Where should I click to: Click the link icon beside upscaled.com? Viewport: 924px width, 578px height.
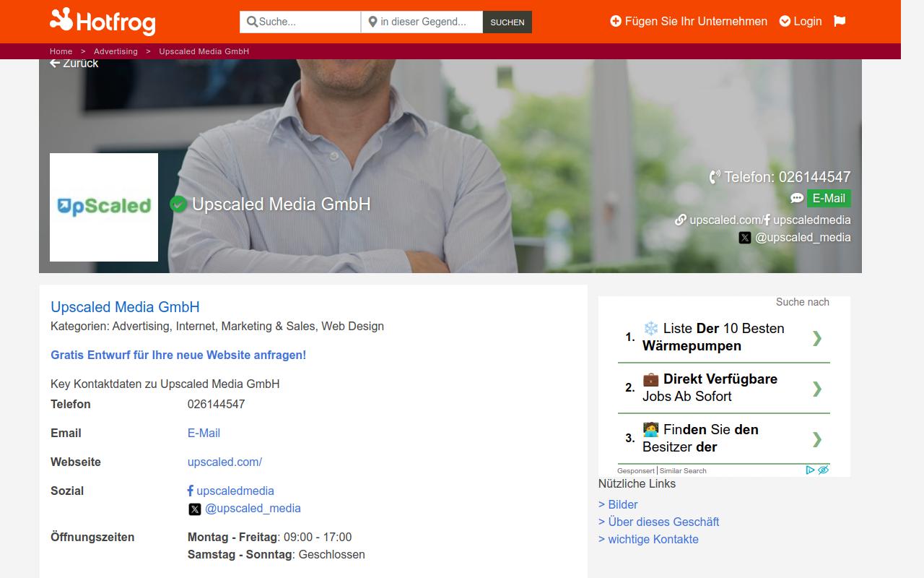pos(681,220)
